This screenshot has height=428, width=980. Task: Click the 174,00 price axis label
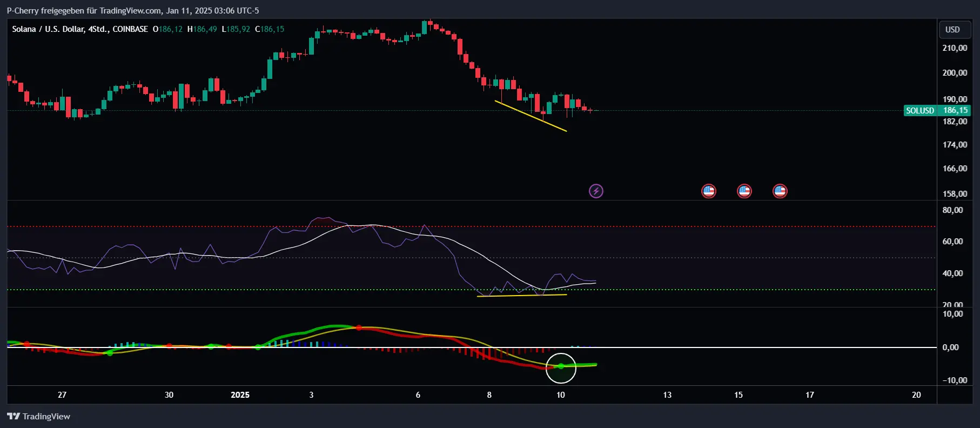coord(955,145)
